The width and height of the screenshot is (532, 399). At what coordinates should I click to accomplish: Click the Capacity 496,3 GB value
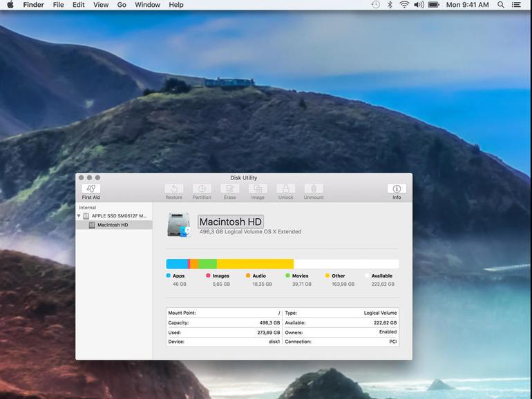(x=269, y=323)
